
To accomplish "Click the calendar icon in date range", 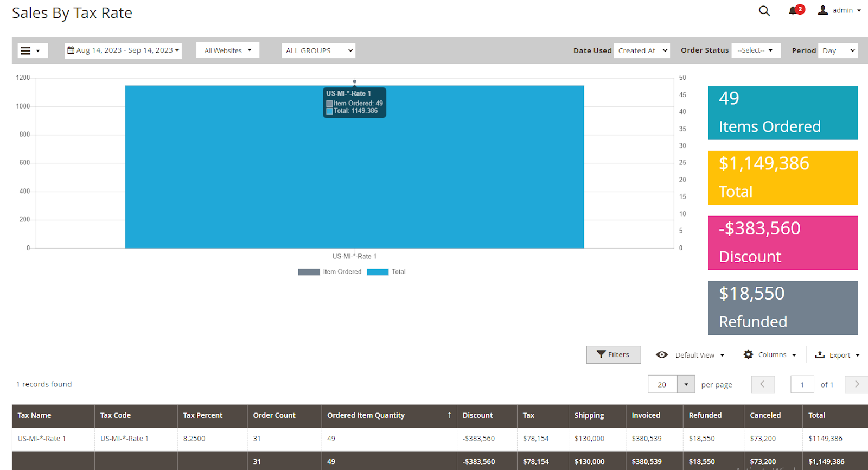I will click(x=71, y=50).
